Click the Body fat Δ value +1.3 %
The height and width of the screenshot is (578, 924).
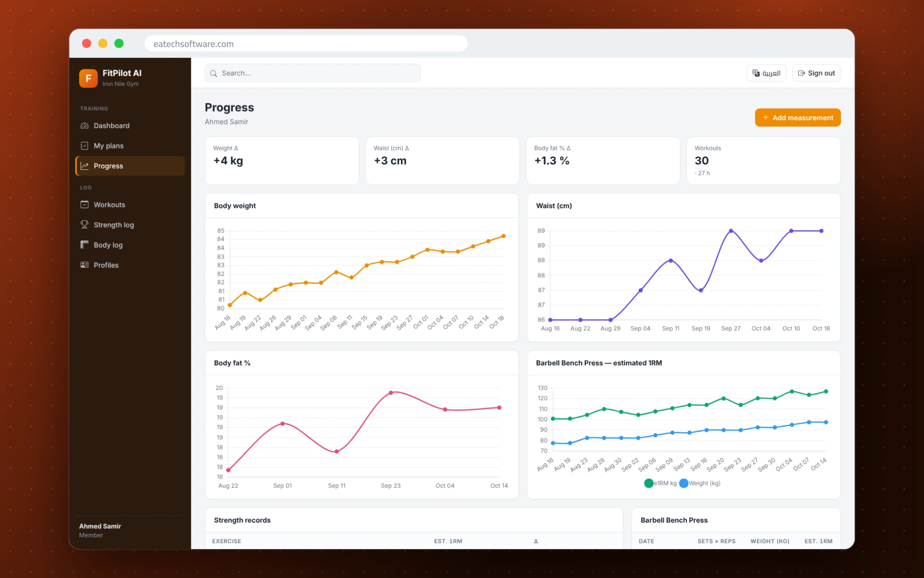pyautogui.click(x=552, y=161)
